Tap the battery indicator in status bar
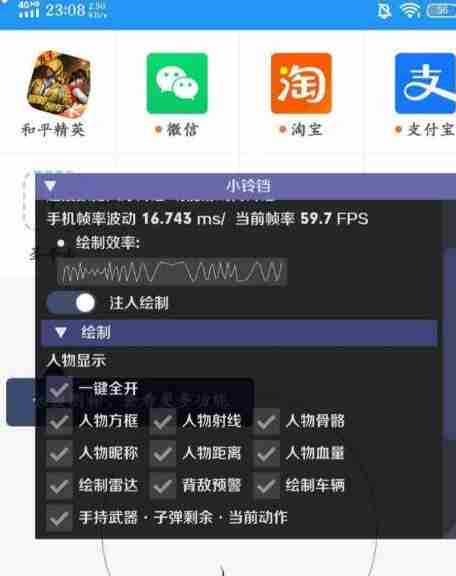 441,10
